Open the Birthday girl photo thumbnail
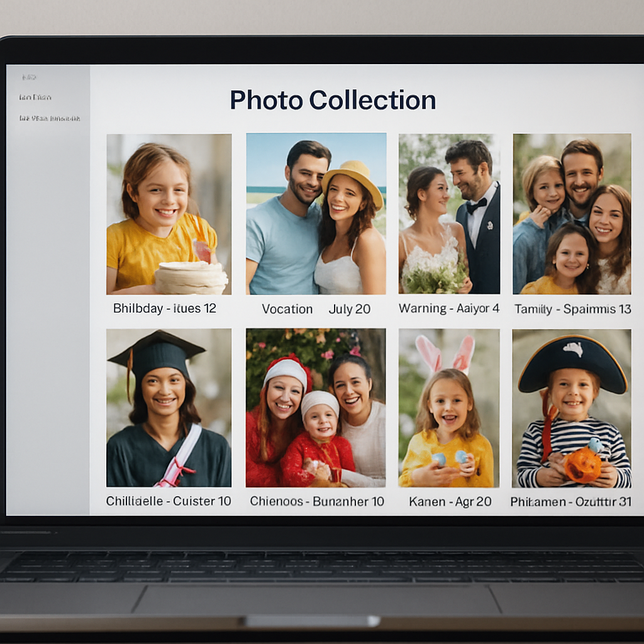 pos(169,214)
